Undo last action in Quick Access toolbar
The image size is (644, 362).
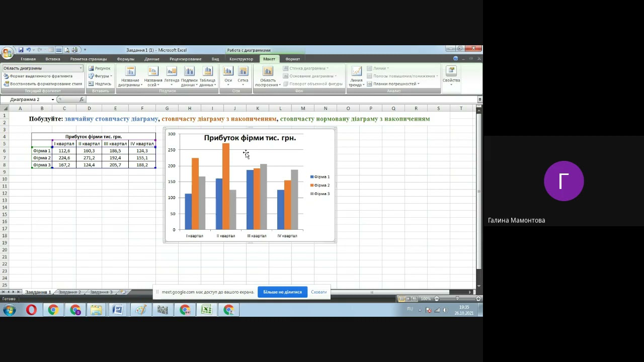[x=29, y=50]
